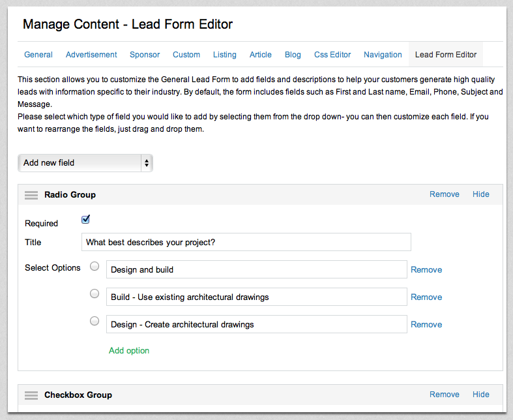Select radio button for 'Design - Create architectural drawings'
This screenshot has width=513, height=420.
[x=95, y=321]
